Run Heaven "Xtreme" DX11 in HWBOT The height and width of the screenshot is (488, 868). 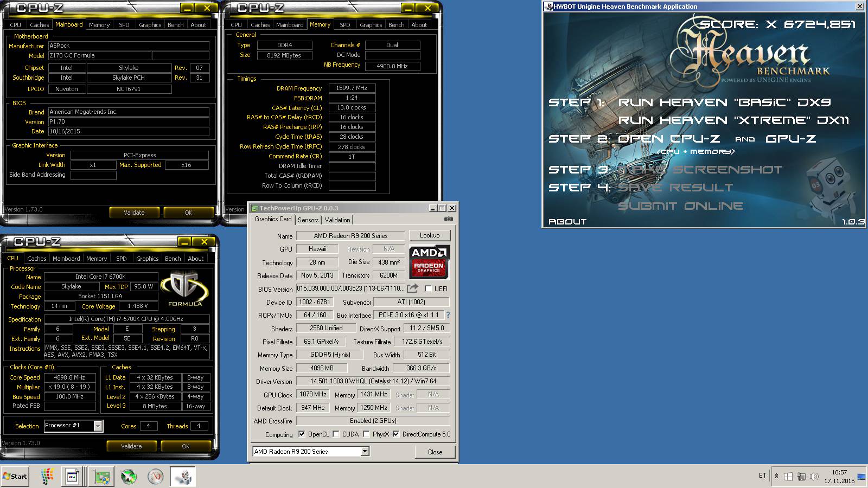pyautogui.click(x=733, y=120)
